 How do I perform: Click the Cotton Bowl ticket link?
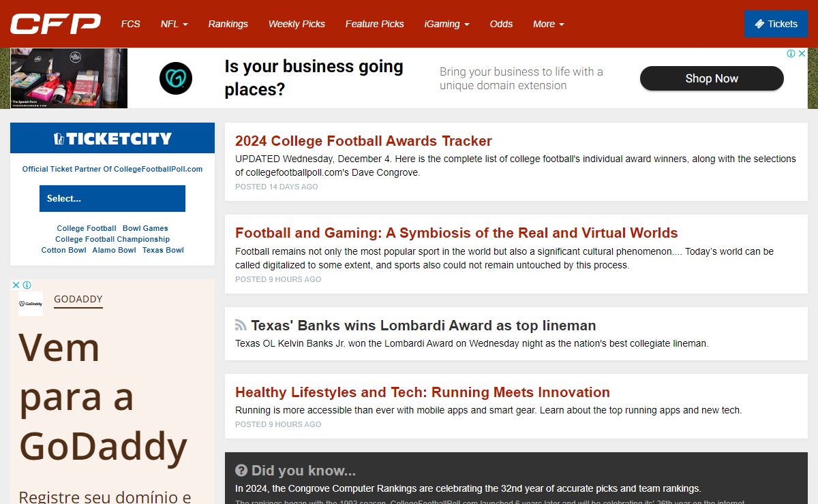coord(64,250)
